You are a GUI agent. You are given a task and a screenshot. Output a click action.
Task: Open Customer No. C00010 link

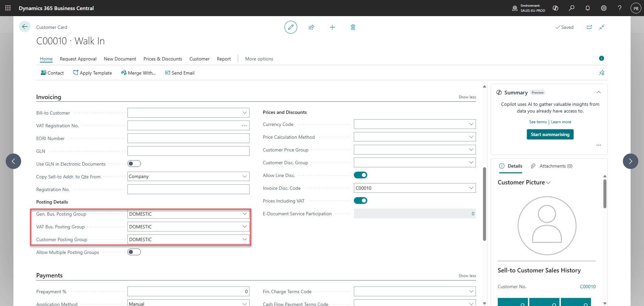(x=588, y=287)
